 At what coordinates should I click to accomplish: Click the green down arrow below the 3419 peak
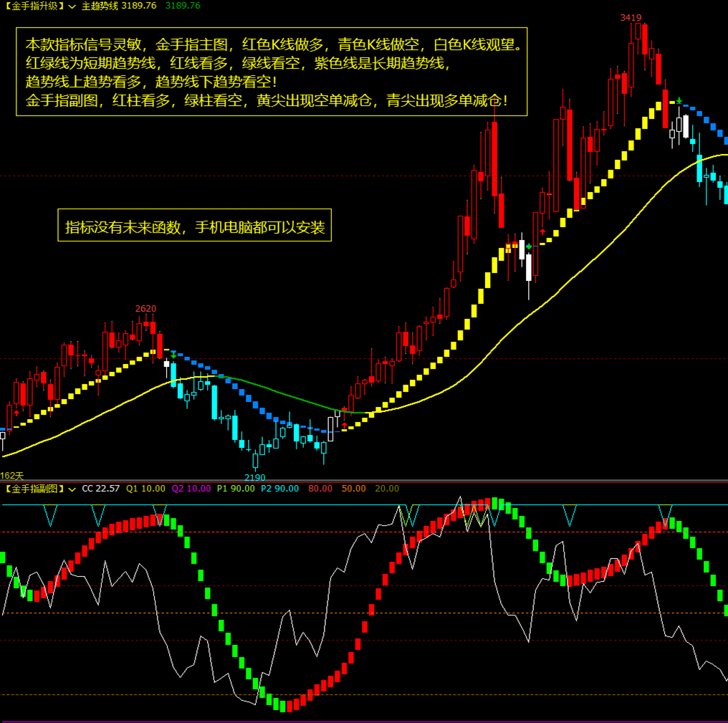click(x=679, y=101)
